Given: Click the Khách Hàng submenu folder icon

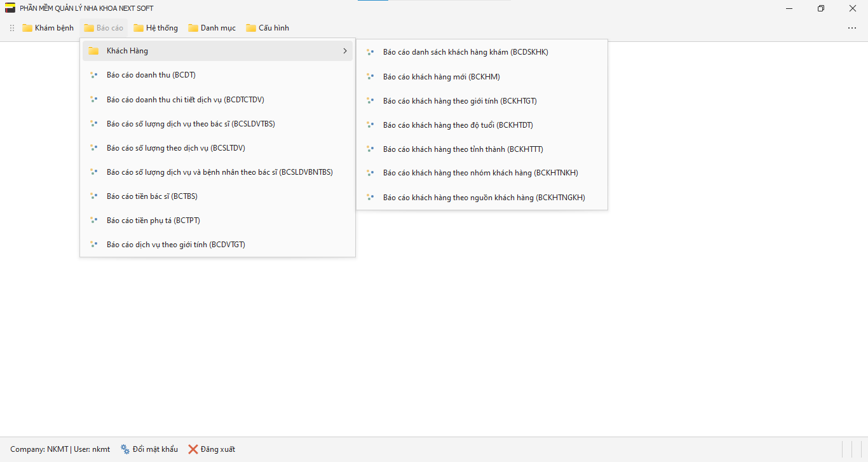Looking at the screenshot, I should (93, 51).
